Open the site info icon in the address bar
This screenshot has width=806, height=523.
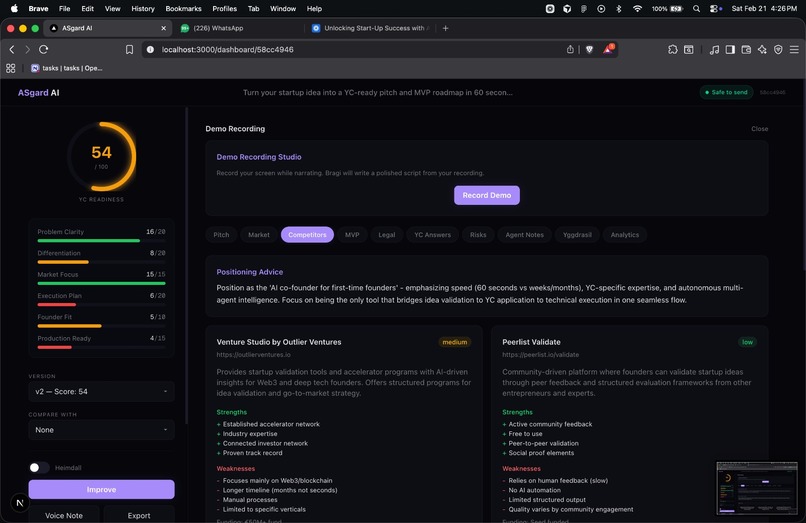click(x=150, y=49)
